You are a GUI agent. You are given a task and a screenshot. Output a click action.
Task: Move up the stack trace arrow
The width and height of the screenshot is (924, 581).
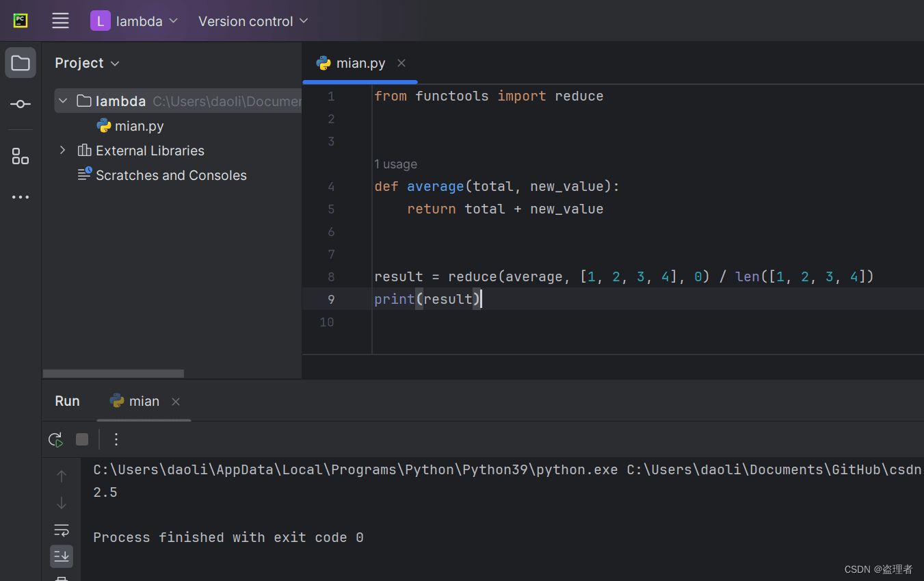pos(62,476)
